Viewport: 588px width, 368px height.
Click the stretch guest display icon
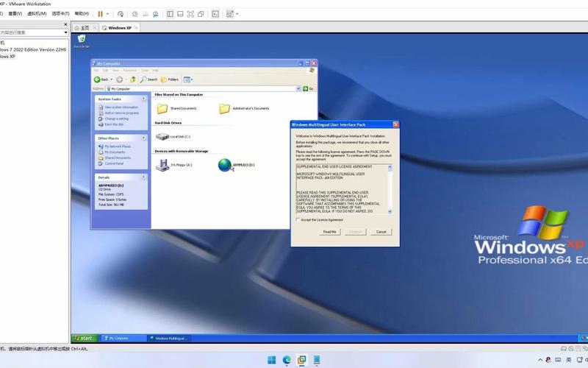(x=229, y=14)
